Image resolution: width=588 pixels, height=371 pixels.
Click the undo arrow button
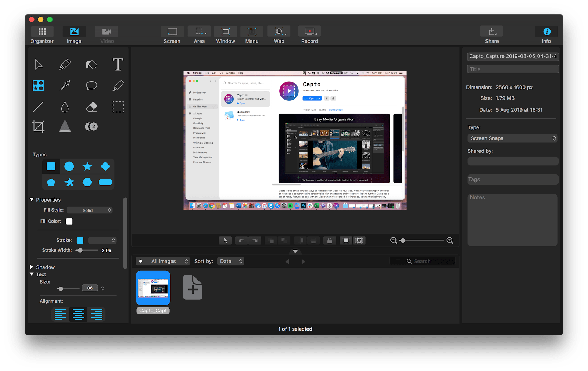coord(241,240)
